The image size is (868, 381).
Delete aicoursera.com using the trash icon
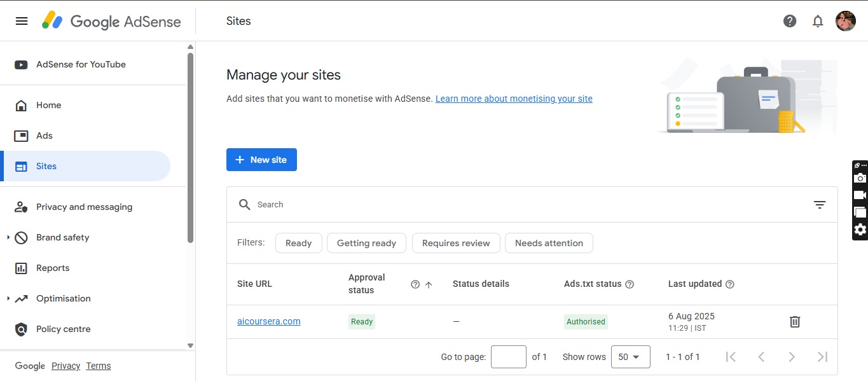point(794,322)
